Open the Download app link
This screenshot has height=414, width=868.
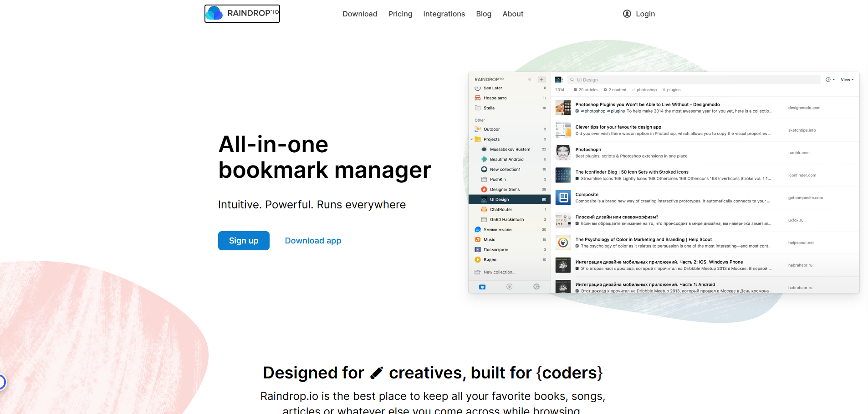click(x=313, y=241)
